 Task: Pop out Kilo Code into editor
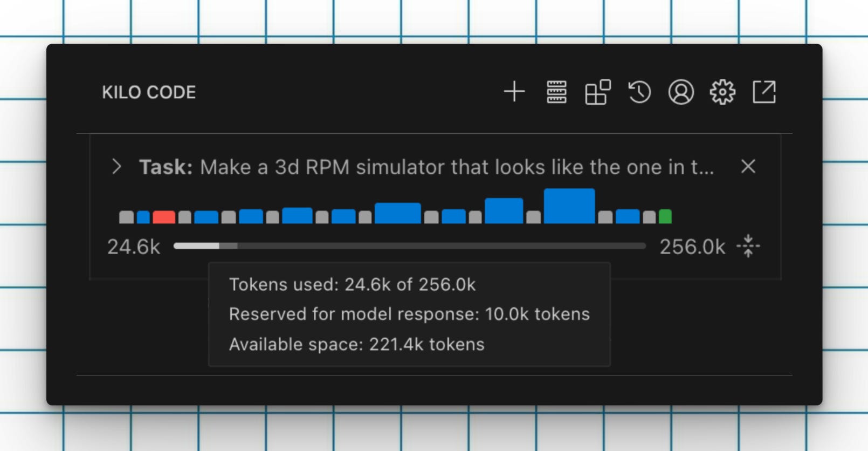[764, 92]
